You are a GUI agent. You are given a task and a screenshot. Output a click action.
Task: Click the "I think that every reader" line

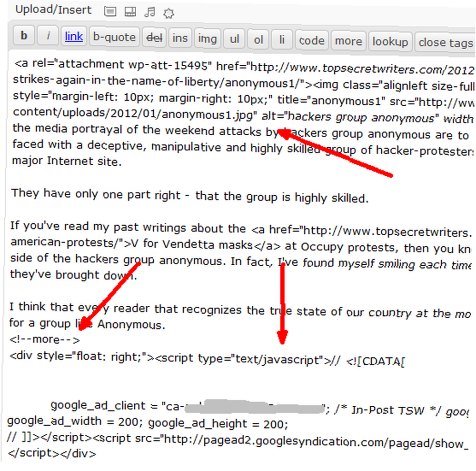(240, 310)
